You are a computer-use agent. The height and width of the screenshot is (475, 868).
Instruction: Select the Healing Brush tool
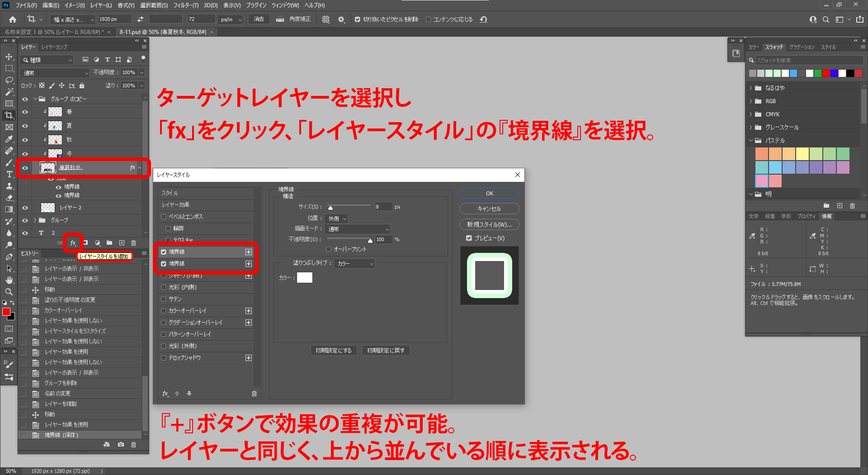(9, 151)
